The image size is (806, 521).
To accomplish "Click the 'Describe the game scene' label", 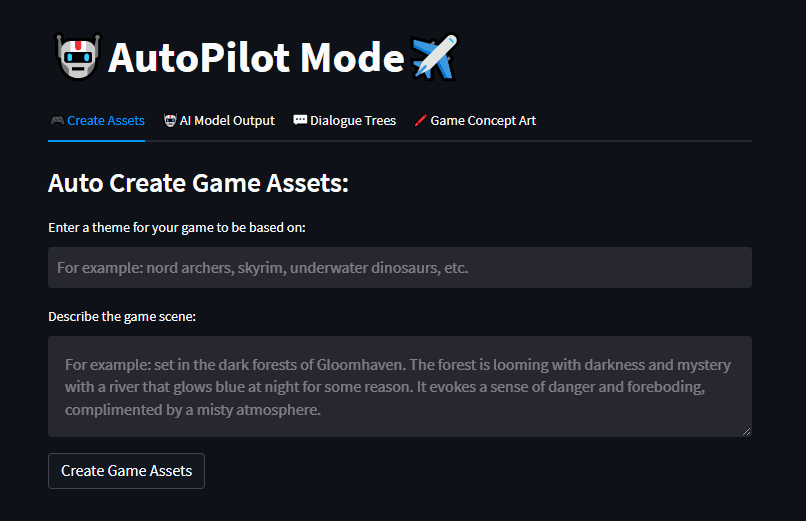I will click(122, 317).
